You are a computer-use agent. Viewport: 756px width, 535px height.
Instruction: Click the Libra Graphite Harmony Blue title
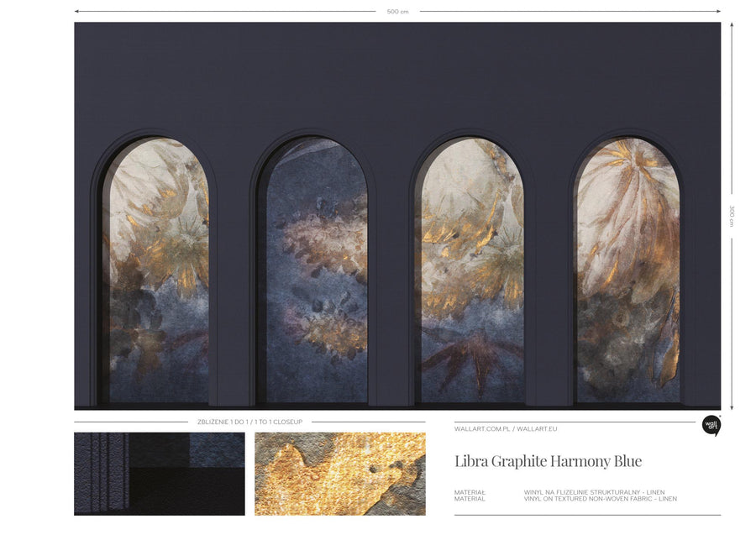(x=548, y=461)
